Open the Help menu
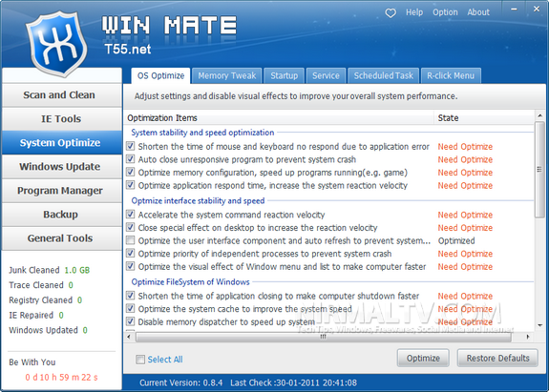 [414, 12]
